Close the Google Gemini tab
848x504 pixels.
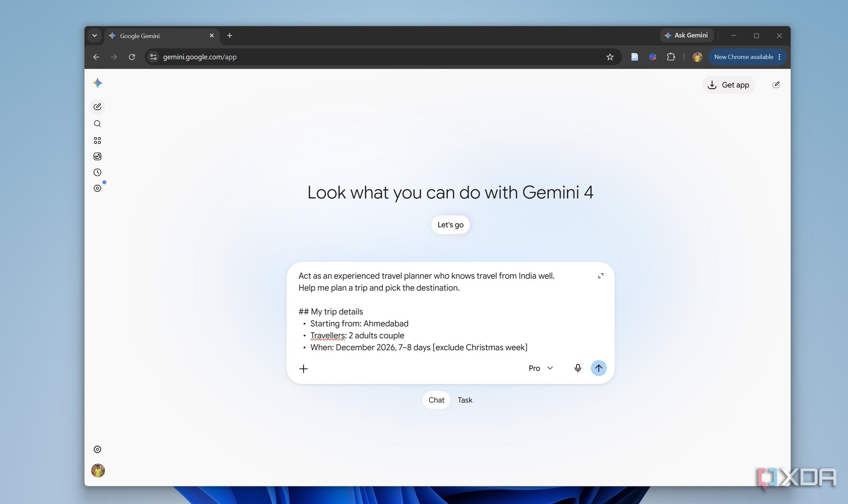[x=211, y=36]
